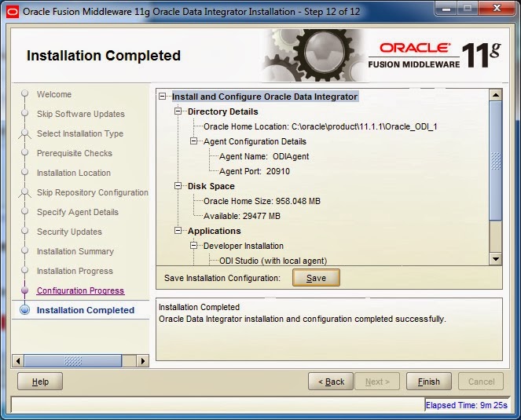Click the Installation Location step

pos(74,173)
